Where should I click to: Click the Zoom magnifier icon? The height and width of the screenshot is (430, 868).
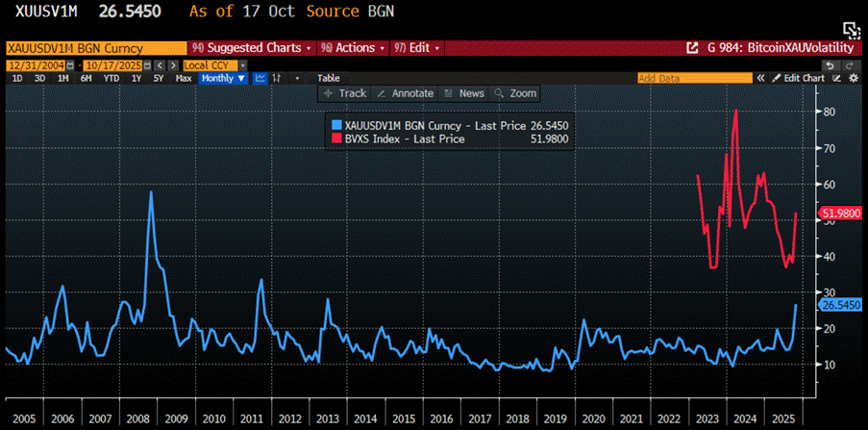pos(499,93)
